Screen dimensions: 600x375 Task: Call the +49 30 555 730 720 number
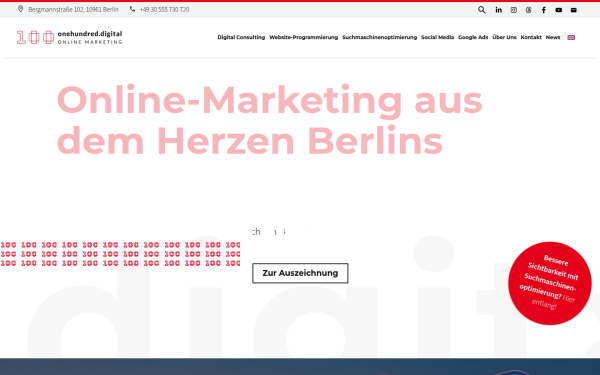164,9
